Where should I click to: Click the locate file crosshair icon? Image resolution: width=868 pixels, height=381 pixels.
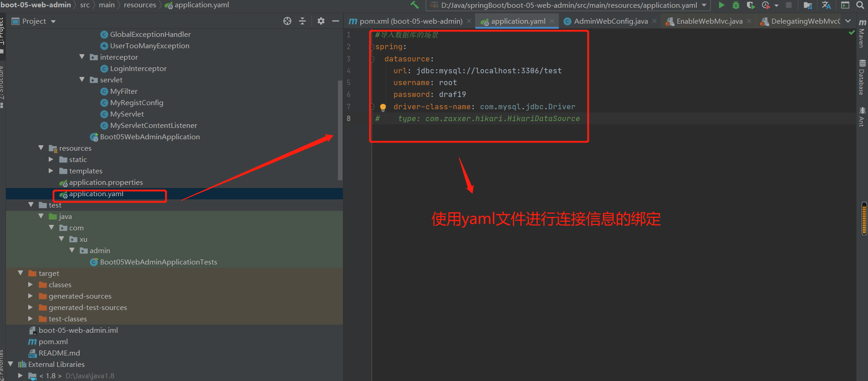click(x=287, y=21)
